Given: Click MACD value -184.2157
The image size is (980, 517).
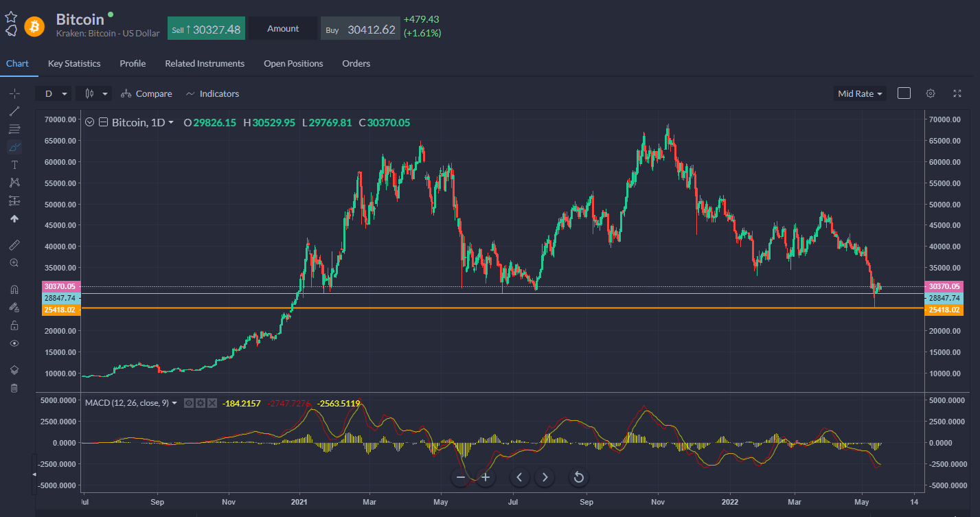Looking at the screenshot, I should (241, 403).
